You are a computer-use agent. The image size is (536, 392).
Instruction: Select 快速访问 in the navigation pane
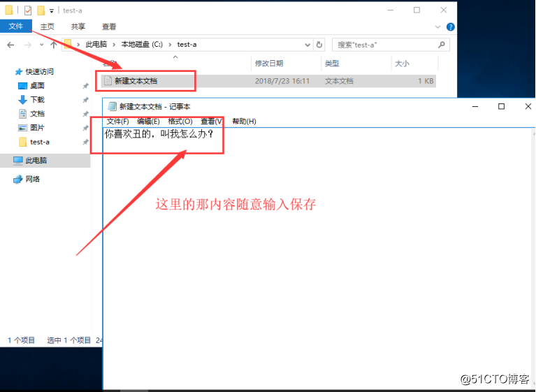(39, 72)
